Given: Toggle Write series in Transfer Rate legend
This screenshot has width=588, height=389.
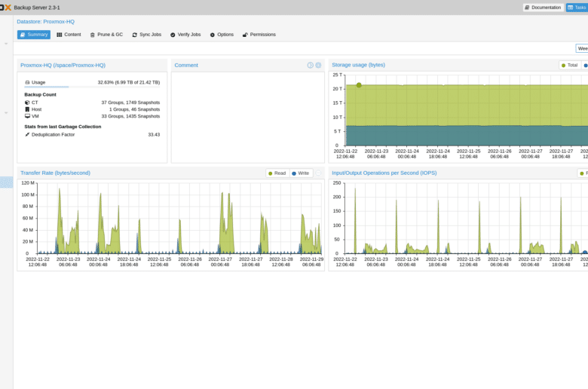Looking at the screenshot, I should pos(301,173).
